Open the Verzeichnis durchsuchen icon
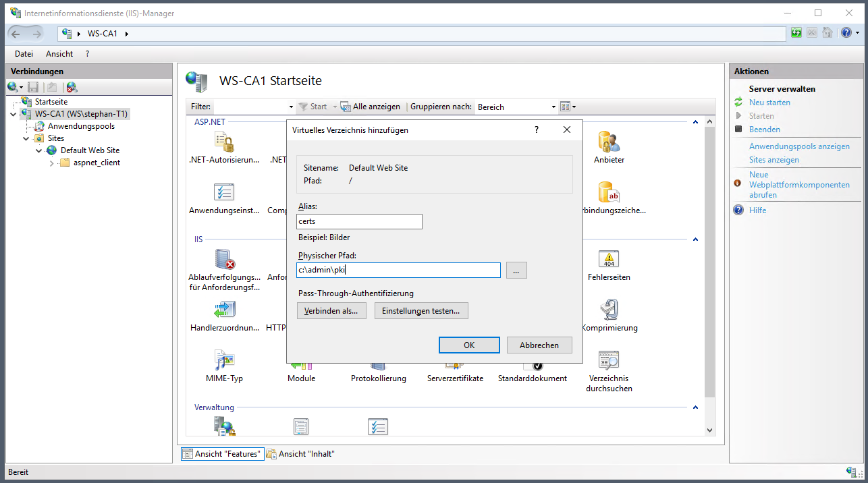Screen dimensions: 868x483 coord(609,360)
